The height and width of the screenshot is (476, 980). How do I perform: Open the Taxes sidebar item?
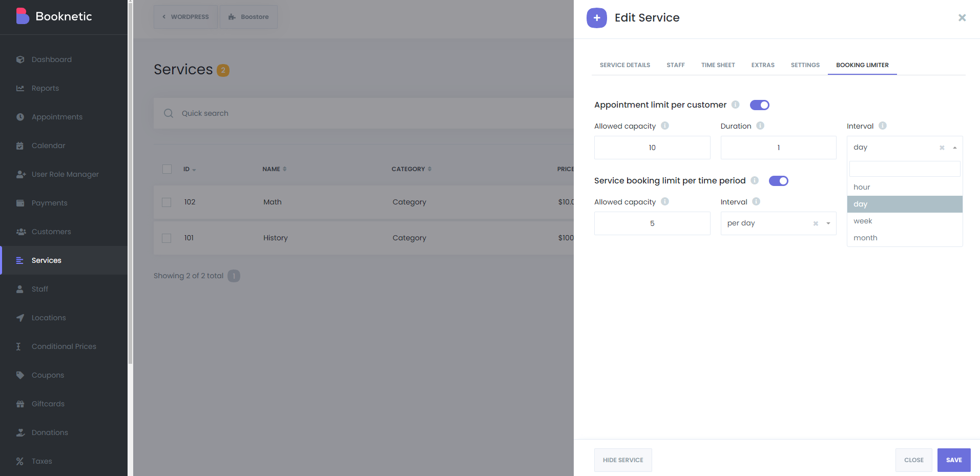41,461
